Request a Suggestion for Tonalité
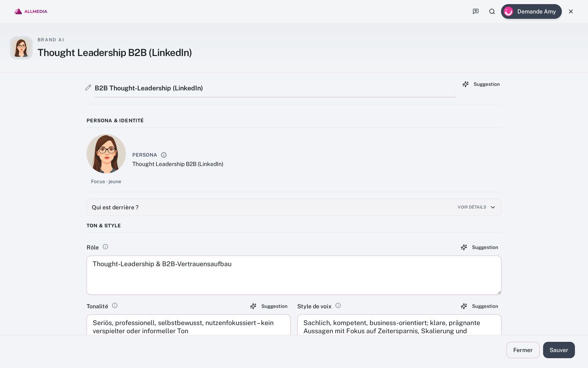The image size is (588, 368). point(269,306)
